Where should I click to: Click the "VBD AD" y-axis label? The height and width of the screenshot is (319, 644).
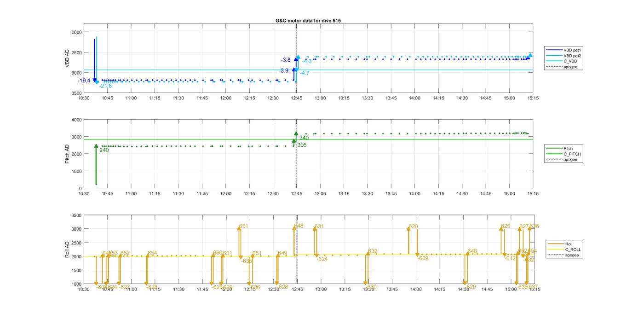[x=68, y=58]
